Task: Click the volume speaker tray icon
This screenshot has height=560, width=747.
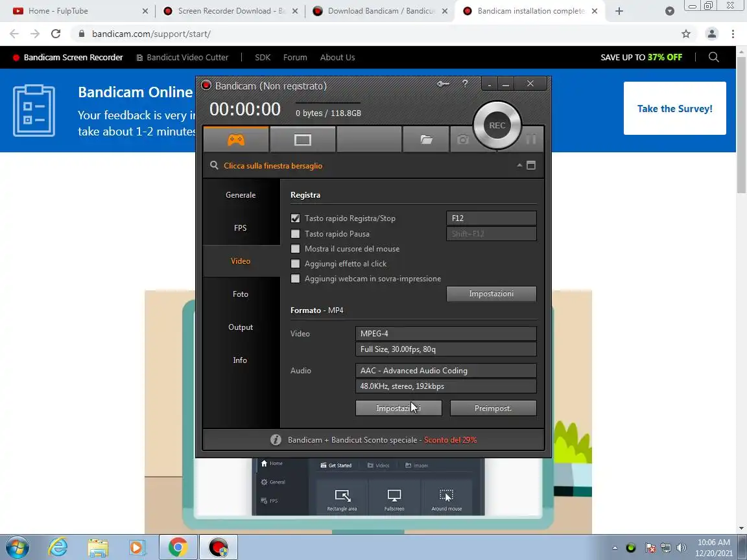Action: pyautogui.click(x=682, y=548)
